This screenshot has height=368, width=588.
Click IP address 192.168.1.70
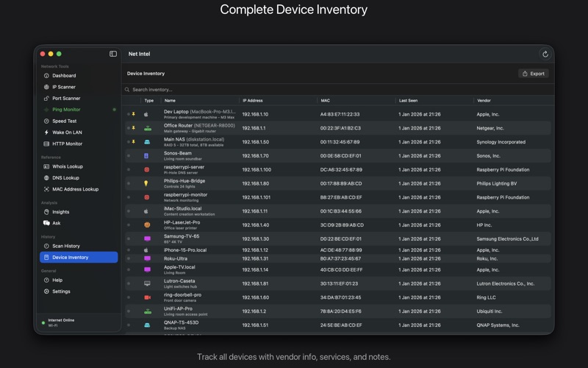coord(255,156)
